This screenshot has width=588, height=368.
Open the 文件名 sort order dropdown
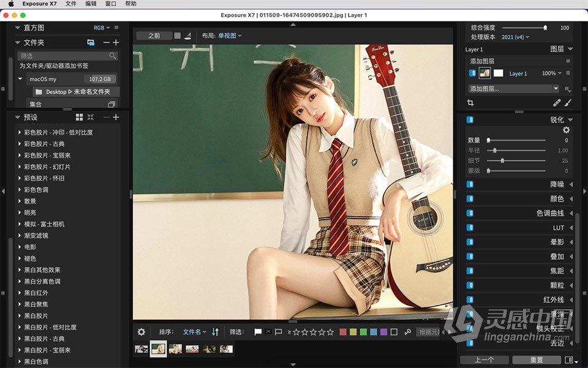[194, 332]
